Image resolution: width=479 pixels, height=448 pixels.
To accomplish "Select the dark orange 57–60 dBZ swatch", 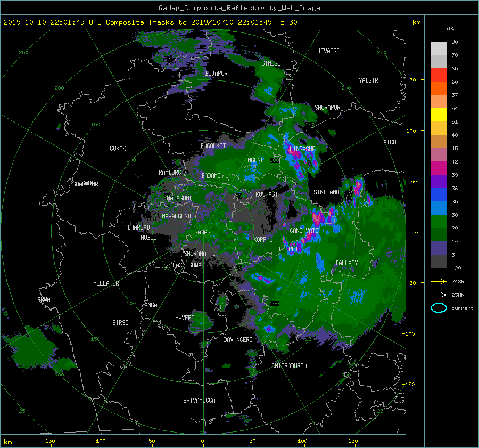I will pyautogui.click(x=439, y=88).
